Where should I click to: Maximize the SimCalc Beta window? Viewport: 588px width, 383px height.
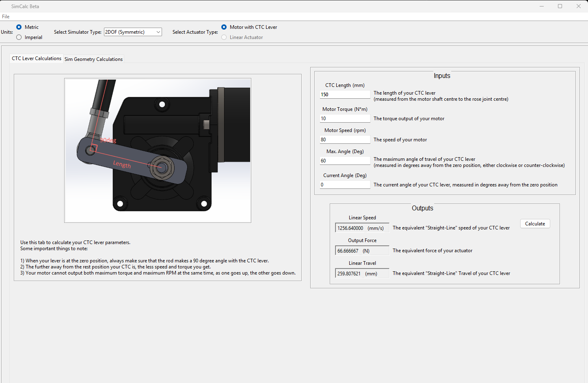560,6
